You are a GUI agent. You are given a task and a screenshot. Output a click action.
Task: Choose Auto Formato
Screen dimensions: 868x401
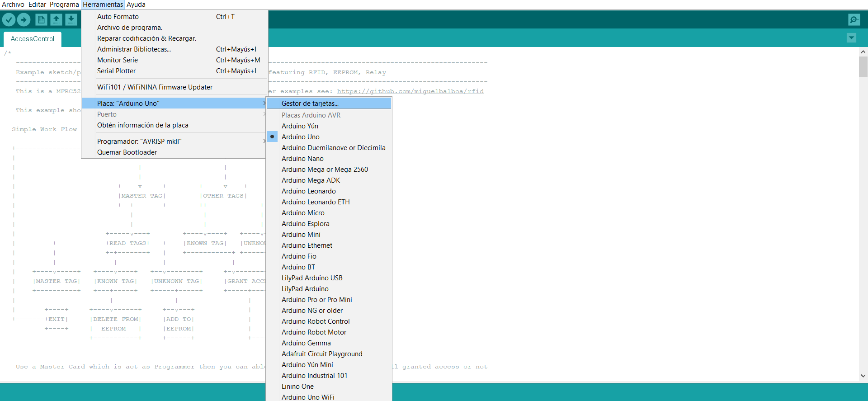point(175,17)
